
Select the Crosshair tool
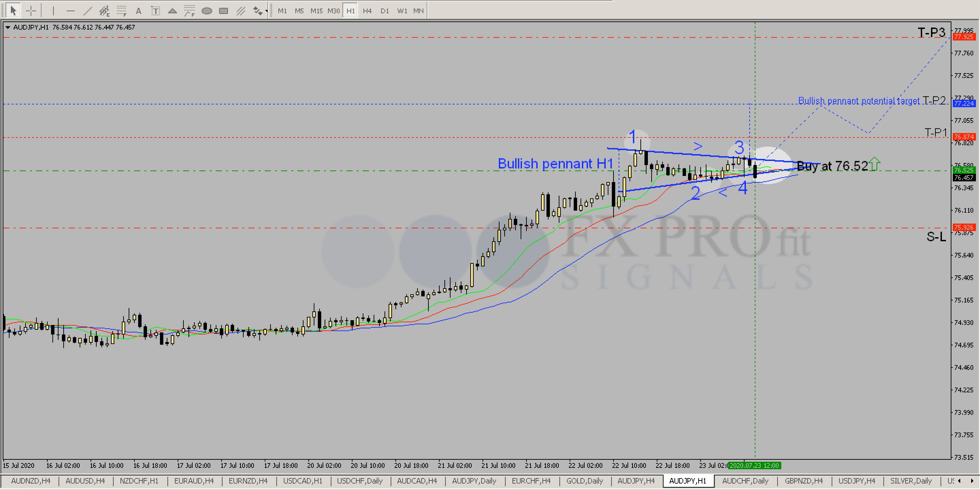tap(31, 11)
